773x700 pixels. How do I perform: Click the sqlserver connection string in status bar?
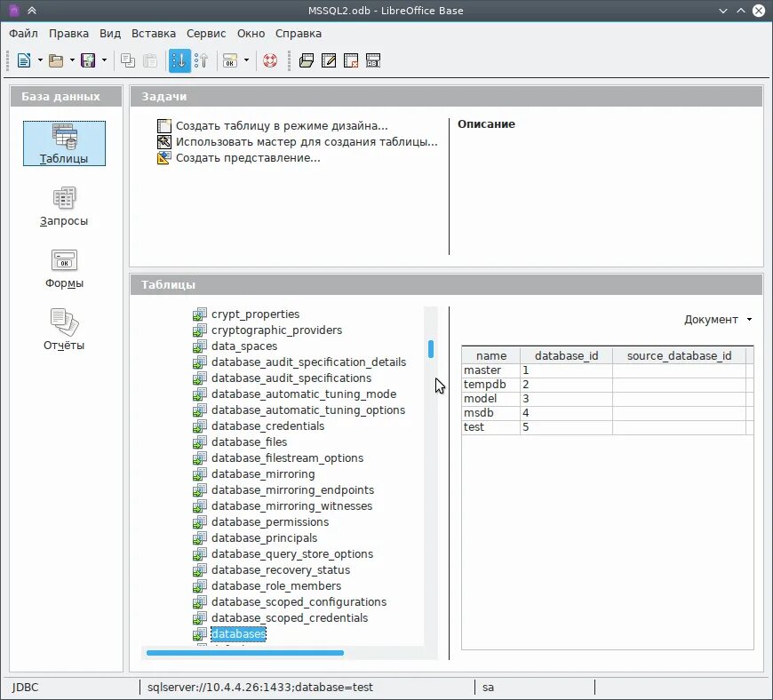259,688
